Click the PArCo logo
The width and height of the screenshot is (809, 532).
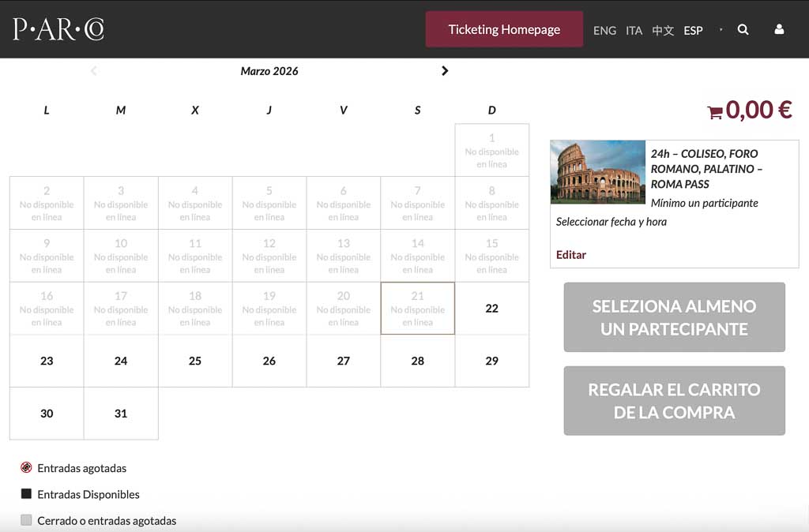(x=58, y=29)
